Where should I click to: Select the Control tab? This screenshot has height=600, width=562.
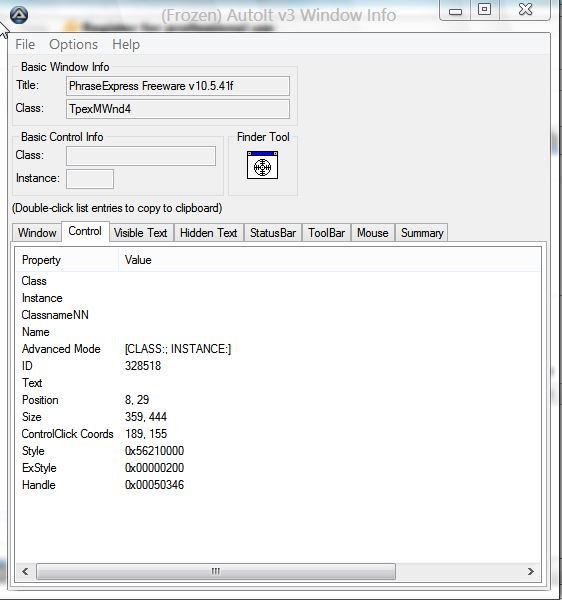point(85,231)
